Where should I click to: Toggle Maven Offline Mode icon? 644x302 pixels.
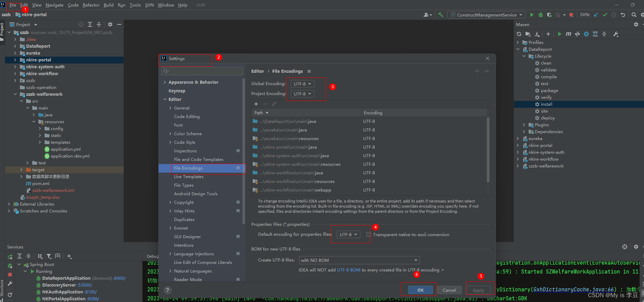pyautogui.click(x=586, y=34)
